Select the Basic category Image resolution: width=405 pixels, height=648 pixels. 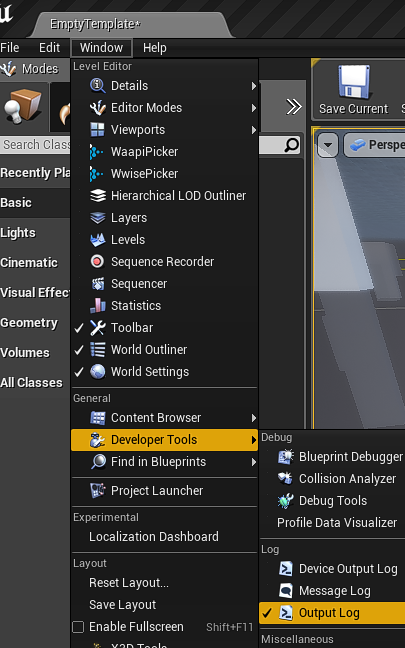tap(35, 203)
